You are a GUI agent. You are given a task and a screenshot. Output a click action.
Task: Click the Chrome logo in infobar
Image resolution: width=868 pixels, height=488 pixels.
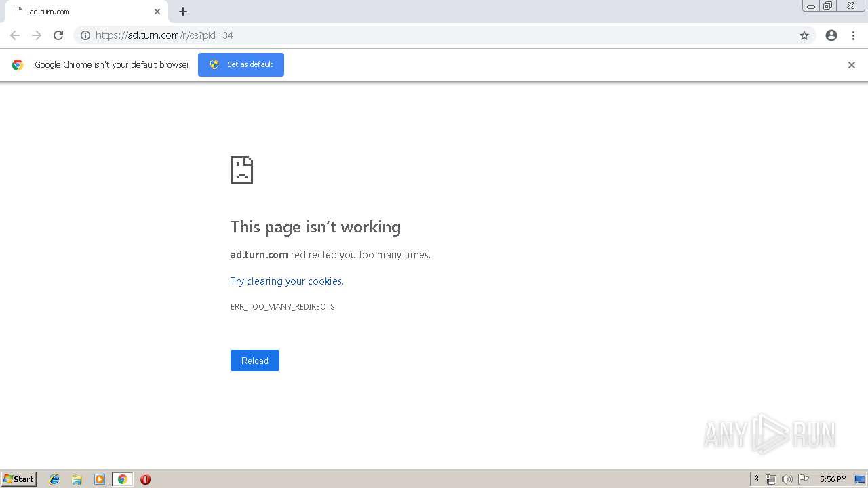tap(18, 65)
